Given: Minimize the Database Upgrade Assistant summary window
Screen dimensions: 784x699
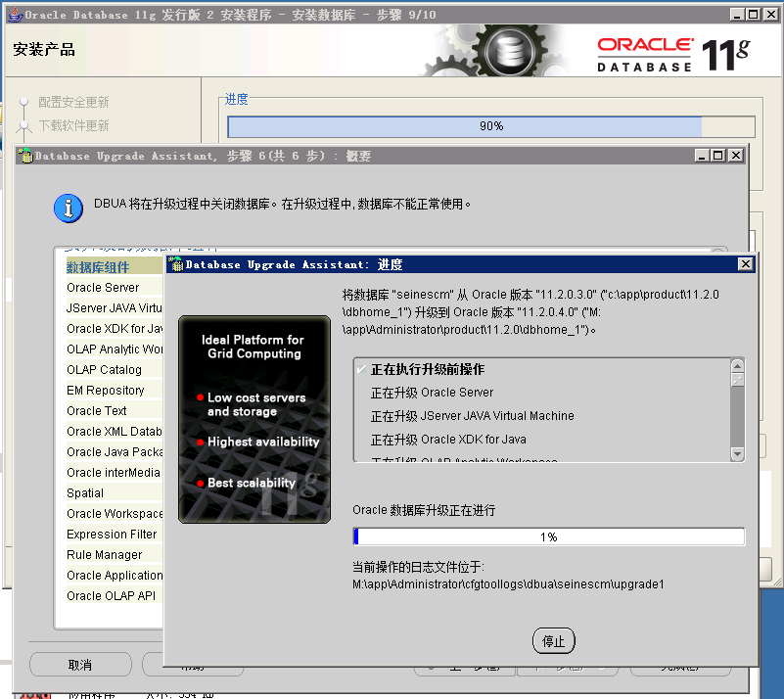Looking at the screenshot, I should pyautogui.click(x=702, y=155).
